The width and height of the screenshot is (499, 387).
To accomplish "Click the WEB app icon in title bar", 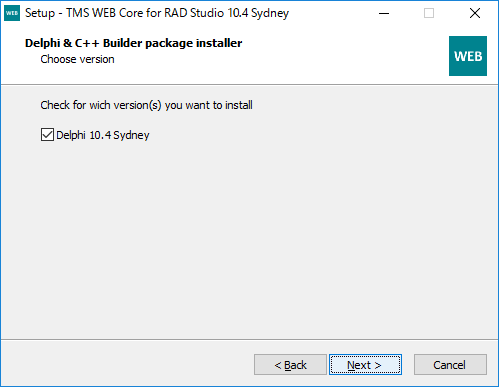I will click(x=12, y=13).
